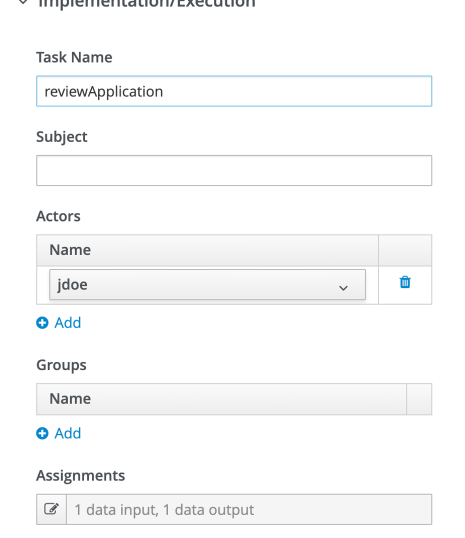This screenshot has width=465, height=538.
Task: Open the jdoe actor dropdown
Action: (207, 284)
